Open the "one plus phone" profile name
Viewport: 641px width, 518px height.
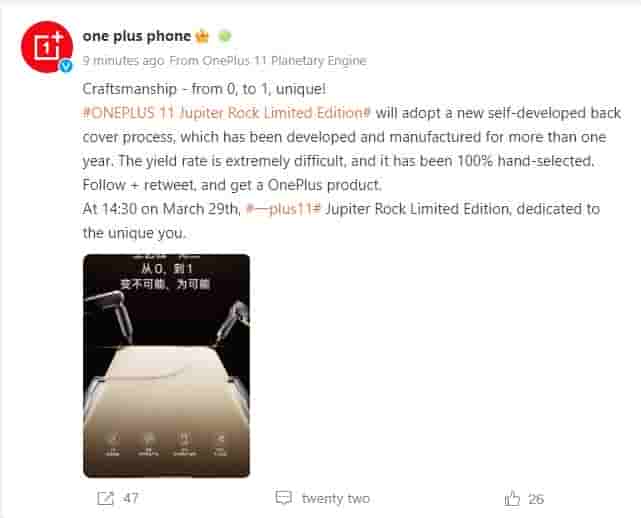[x=137, y=36]
